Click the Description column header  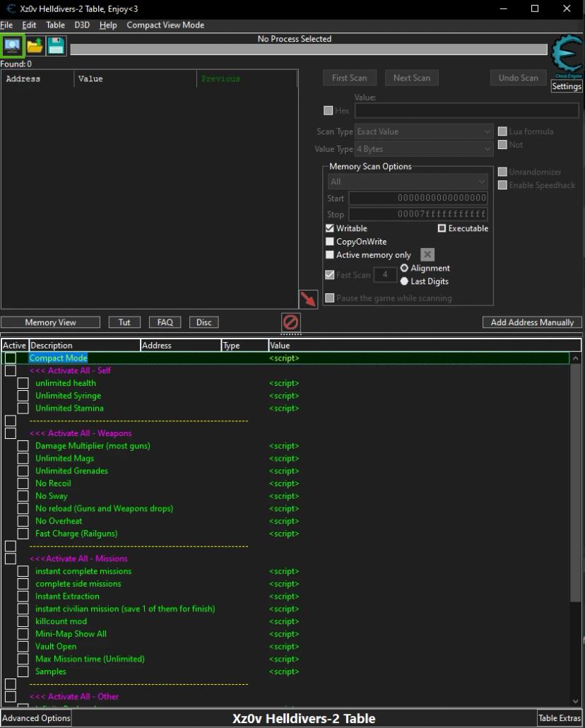[85, 346]
